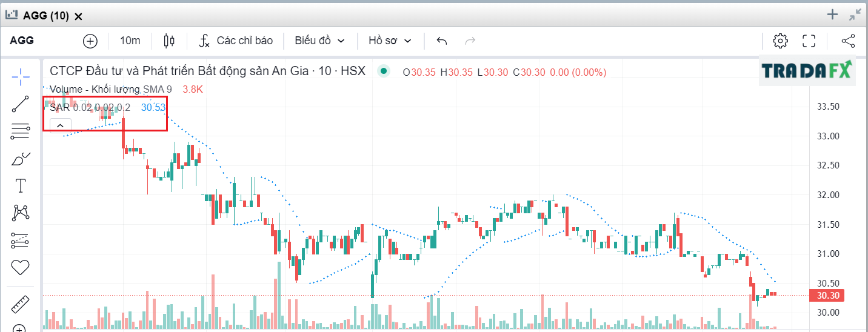Select the SAR 0.02 0.02 0.2 indicator
868x332 pixels.
pos(90,107)
